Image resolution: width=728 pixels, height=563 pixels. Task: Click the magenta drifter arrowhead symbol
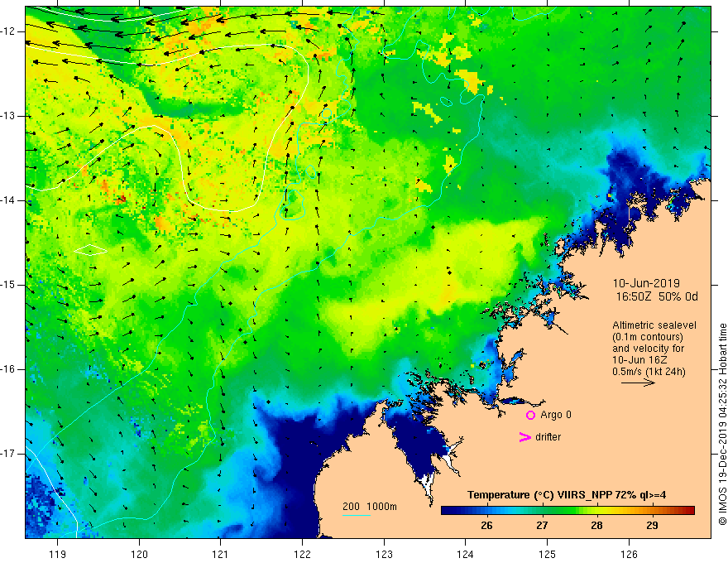click(525, 437)
